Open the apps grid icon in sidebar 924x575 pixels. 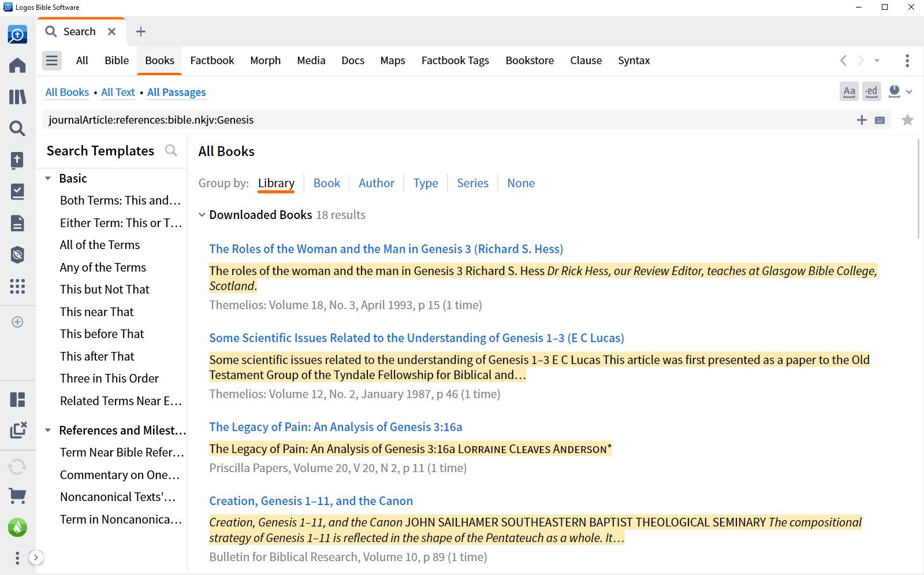17,286
